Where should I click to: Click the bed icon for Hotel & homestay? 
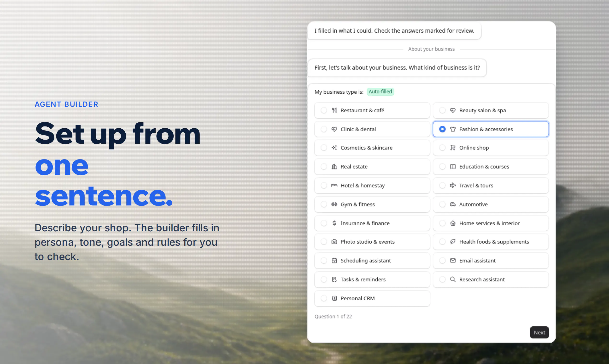(x=334, y=185)
